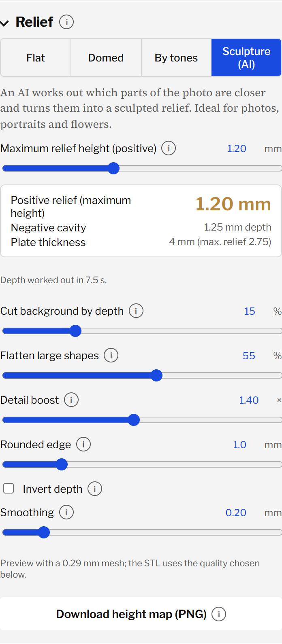
Task: Open Cut background by depth info icon
Action: click(136, 311)
